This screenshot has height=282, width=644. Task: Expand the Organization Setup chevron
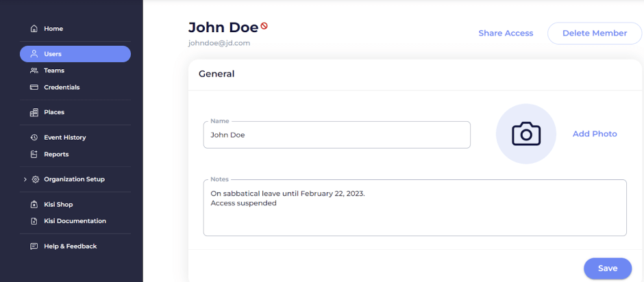point(25,179)
